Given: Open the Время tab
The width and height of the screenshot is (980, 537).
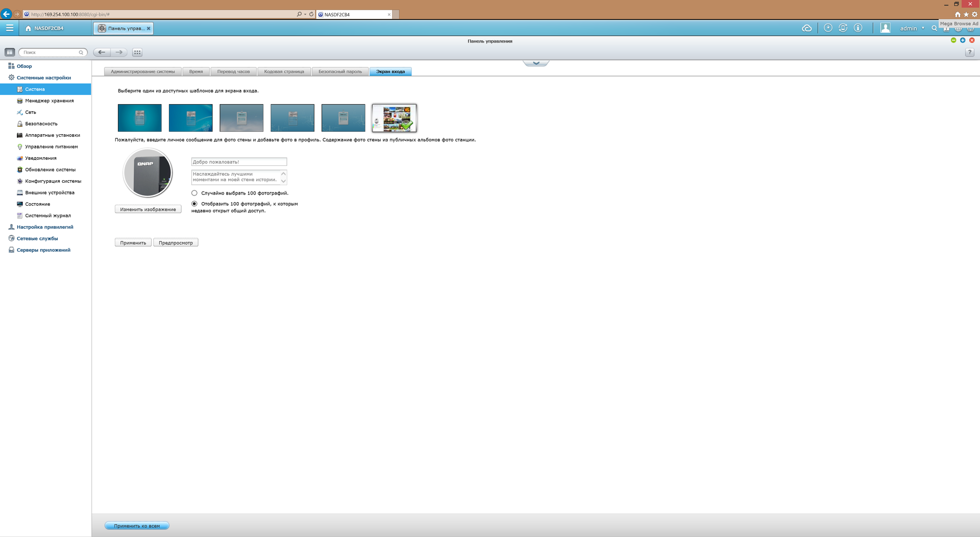Looking at the screenshot, I should point(196,71).
